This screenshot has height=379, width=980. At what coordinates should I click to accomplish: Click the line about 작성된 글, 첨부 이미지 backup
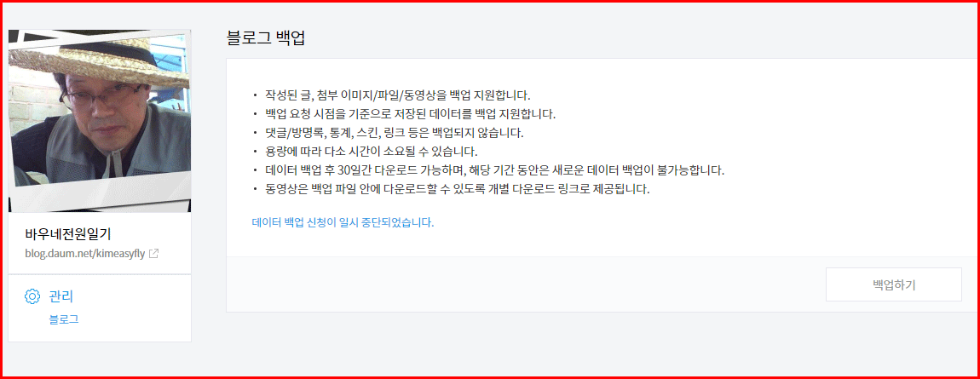click(x=397, y=96)
